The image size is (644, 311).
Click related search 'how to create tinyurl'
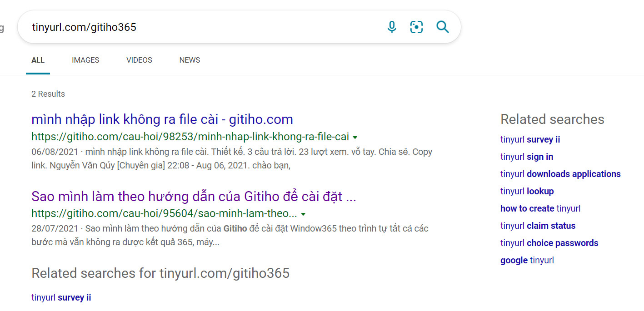[x=540, y=208]
